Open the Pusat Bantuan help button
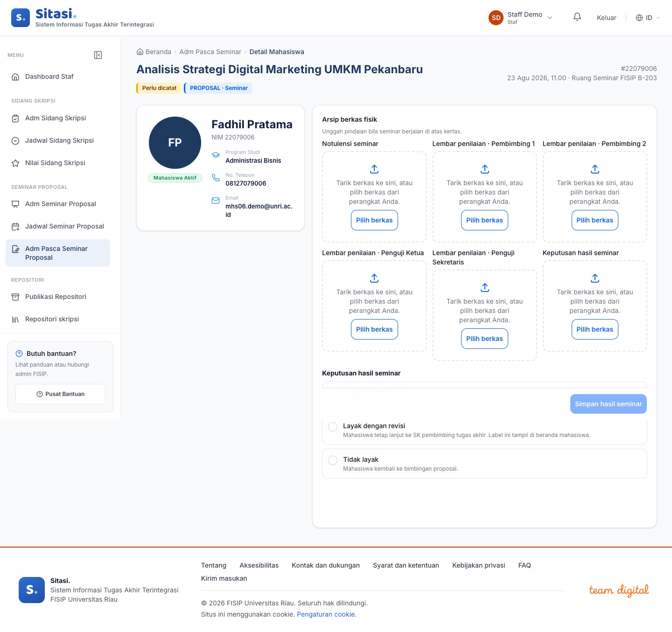 (x=60, y=394)
